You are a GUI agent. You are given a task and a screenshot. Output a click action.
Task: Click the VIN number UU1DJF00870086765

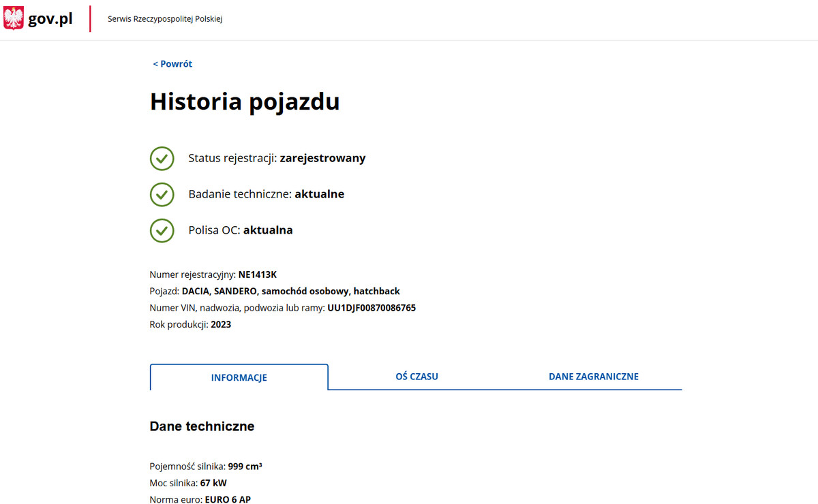(372, 308)
